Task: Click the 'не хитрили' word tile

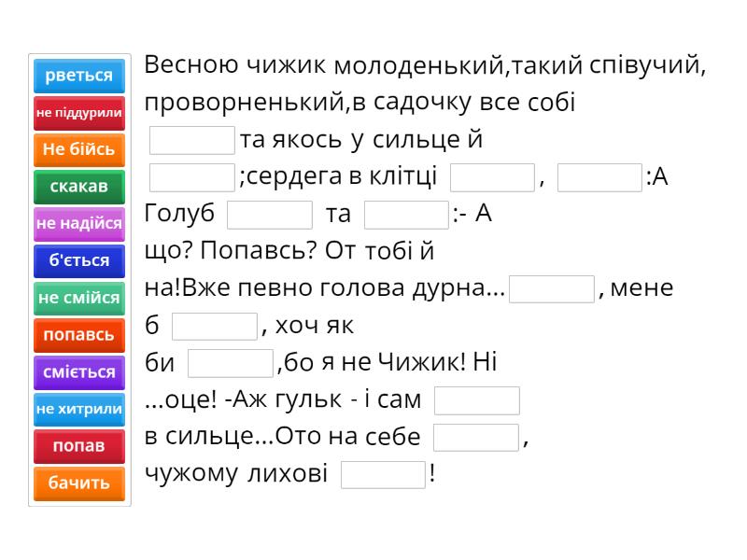Action: click(79, 409)
